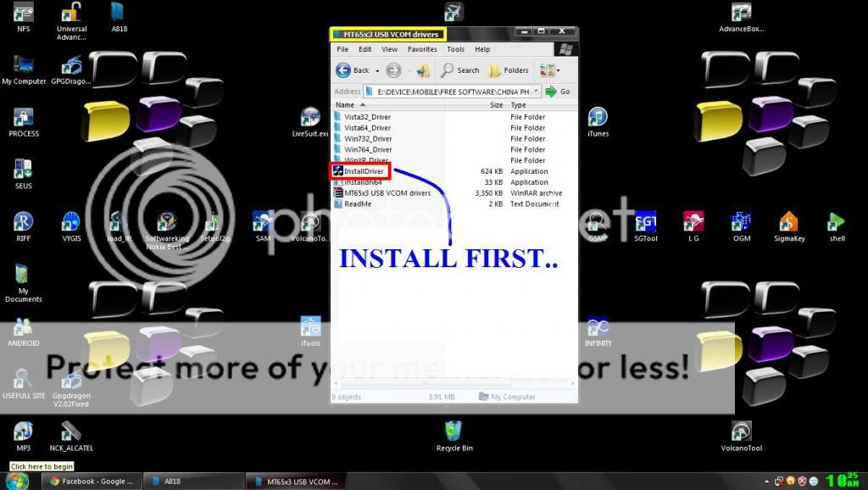Open the Tools menu

click(x=455, y=49)
